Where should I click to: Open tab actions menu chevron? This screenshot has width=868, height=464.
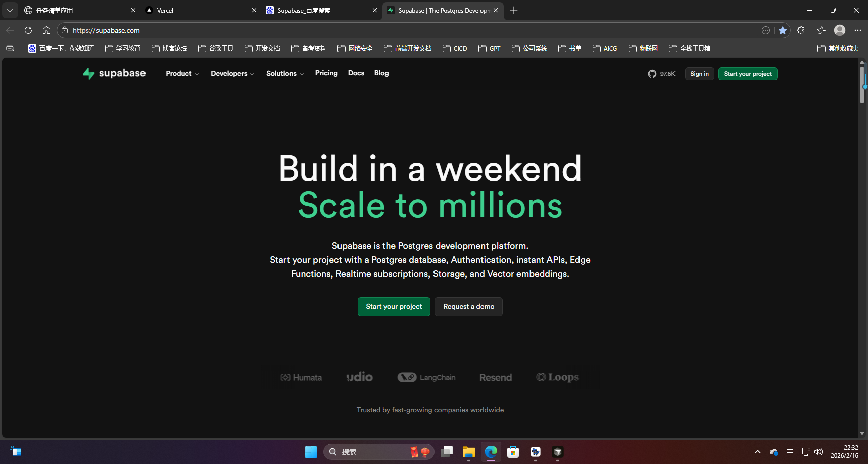coord(10,10)
